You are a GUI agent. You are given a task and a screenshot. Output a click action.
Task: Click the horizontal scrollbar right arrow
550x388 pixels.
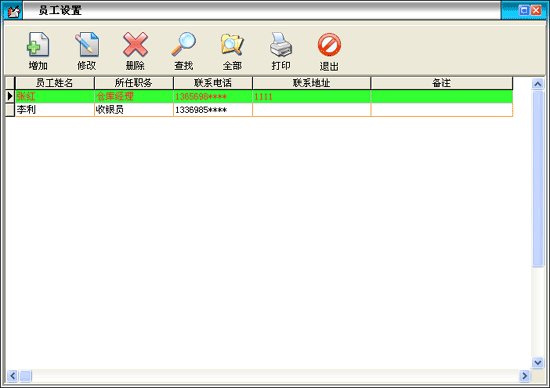[524, 376]
